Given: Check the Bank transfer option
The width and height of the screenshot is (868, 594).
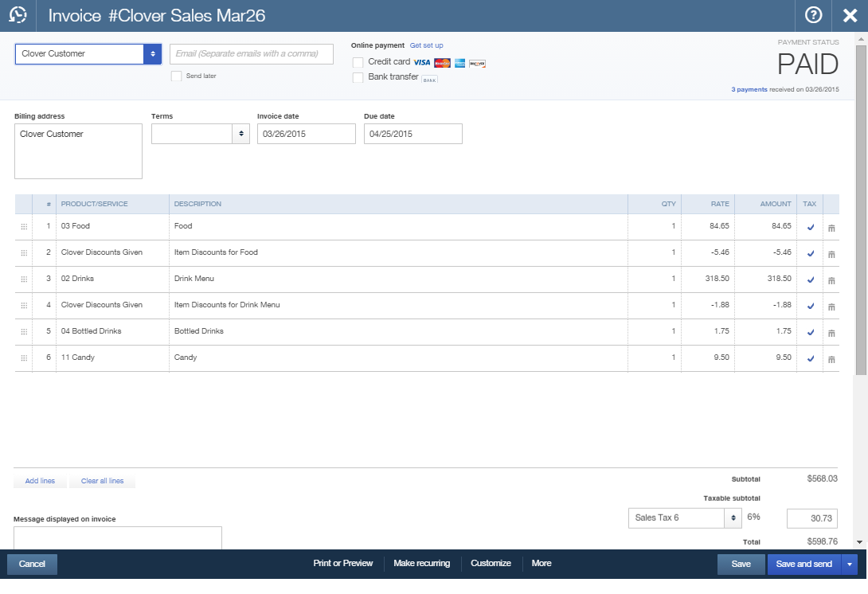Looking at the screenshot, I should coord(358,77).
